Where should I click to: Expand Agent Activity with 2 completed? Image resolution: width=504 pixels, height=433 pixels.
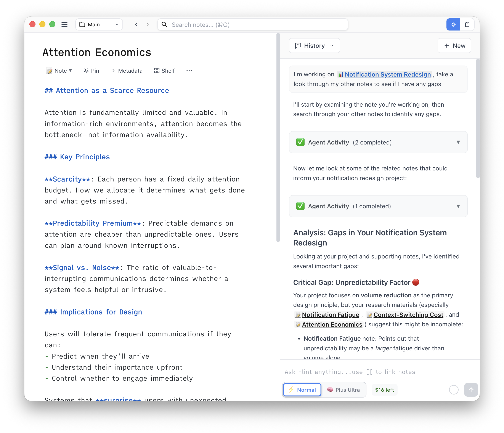[x=378, y=142]
